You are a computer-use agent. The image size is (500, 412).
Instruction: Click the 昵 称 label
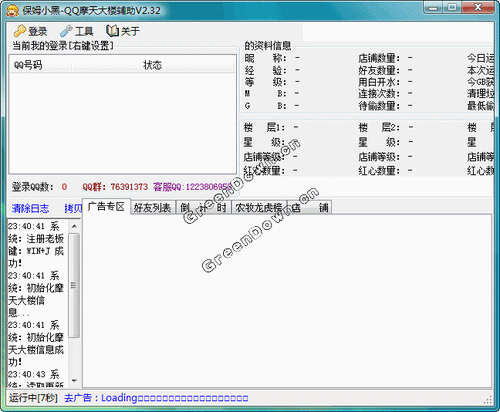[266, 58]
